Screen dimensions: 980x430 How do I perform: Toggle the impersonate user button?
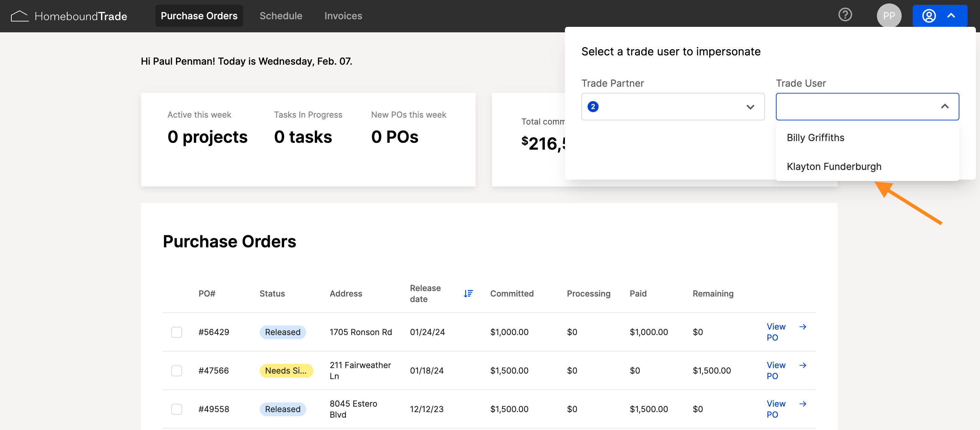939,15
